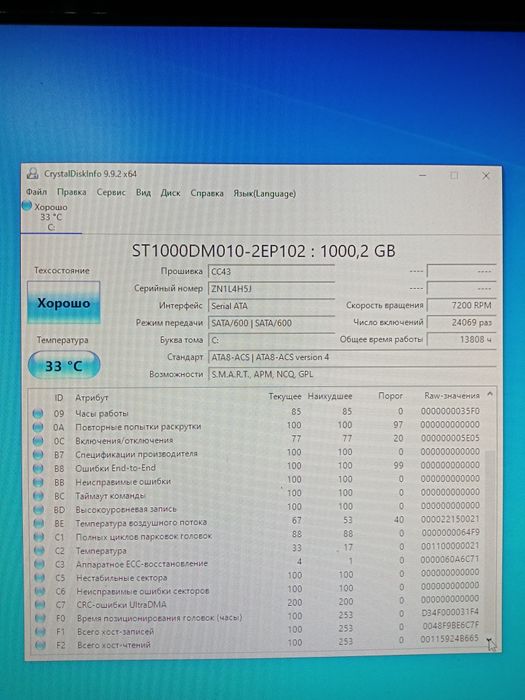This screenshot has height=700, width=525.
Task: Click the Атрибут column header
Action: coord(92,397)
